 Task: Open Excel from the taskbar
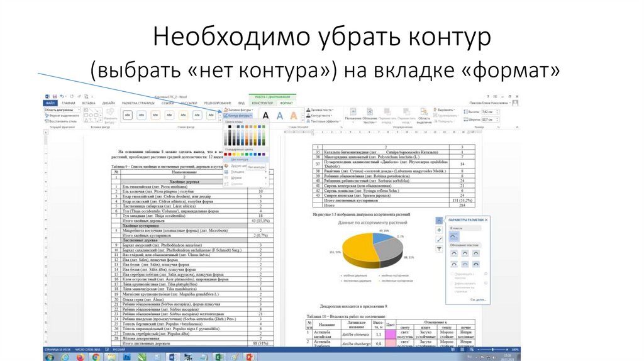(219, 357)
